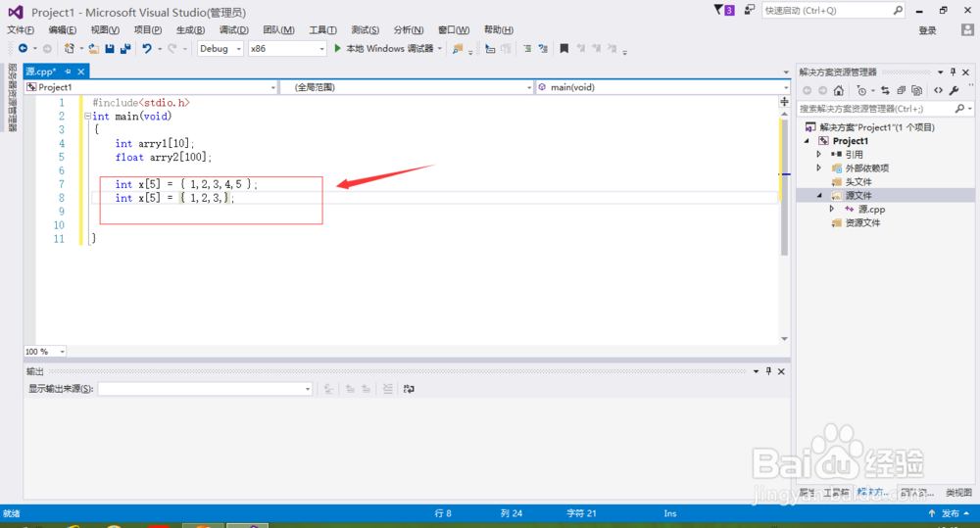
Task: Expand the 外部依赖项 node
Action: pos(818,168)
